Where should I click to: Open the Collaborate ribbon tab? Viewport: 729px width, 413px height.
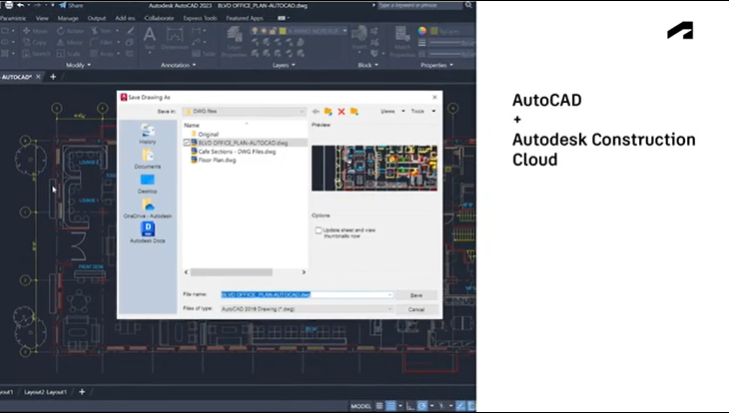[x=159, y=18]
